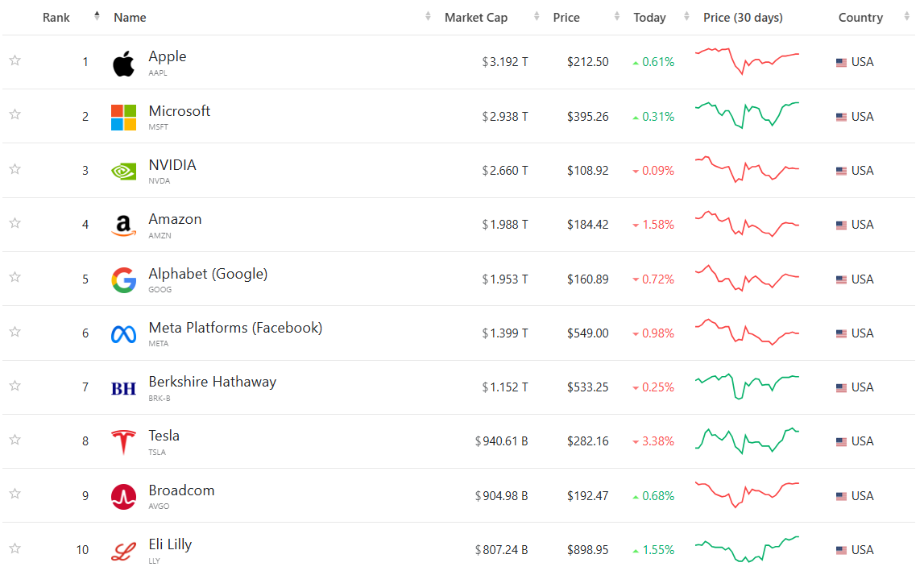
Task: Click the USA flag in Apple's row
Action: click(x=842, y=63)
